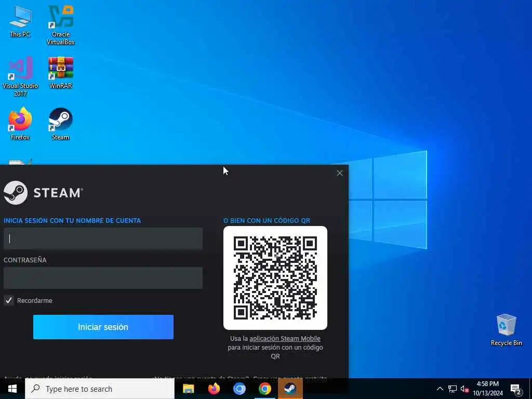The width and height of the screenshot is (532, 399).
Task: Open File Explorer from the taskbar
Action: pyautogui.click(x=188, y=389)
